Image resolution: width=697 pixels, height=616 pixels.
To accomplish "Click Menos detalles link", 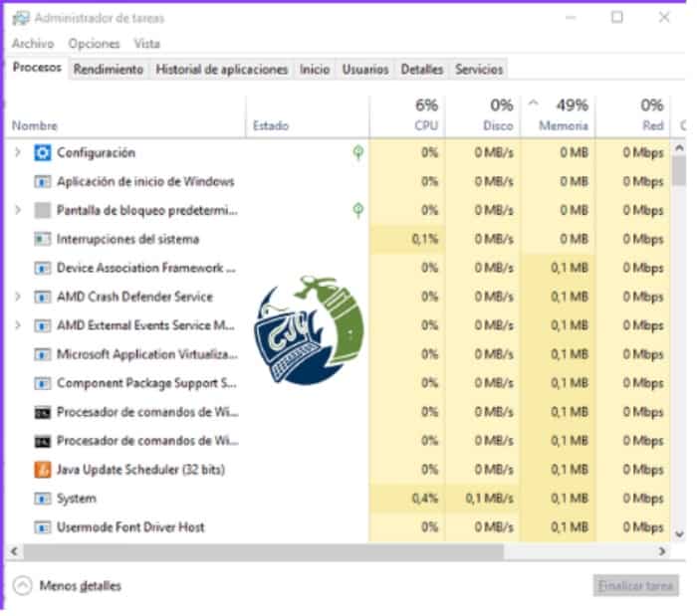I will tap(80, 586).
